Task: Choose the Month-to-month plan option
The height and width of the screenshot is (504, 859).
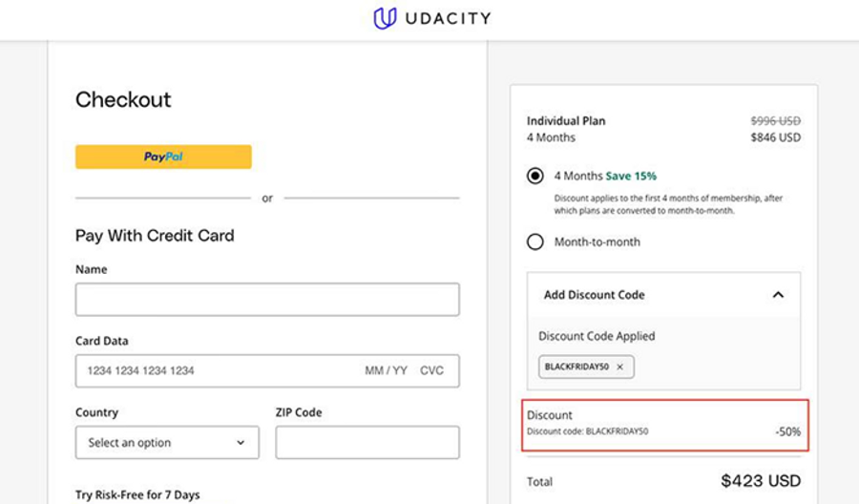Action: (535, 241)
